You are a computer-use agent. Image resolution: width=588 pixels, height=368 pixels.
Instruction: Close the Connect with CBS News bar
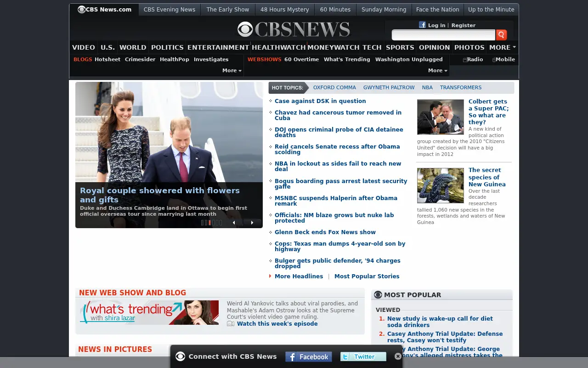(398, 356)
